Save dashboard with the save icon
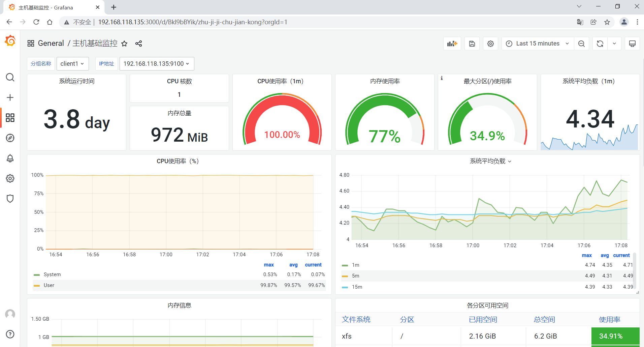The height and width of the screenshot is (347, 644). [472, 44]
